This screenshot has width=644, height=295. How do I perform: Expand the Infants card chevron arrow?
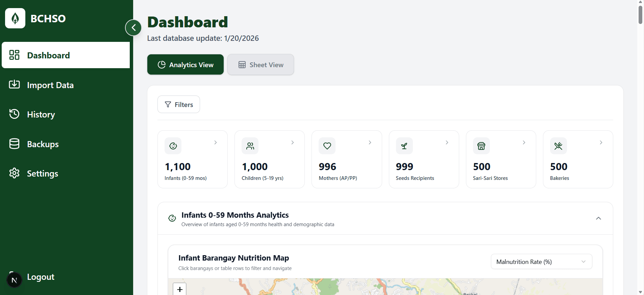[216, 142]
